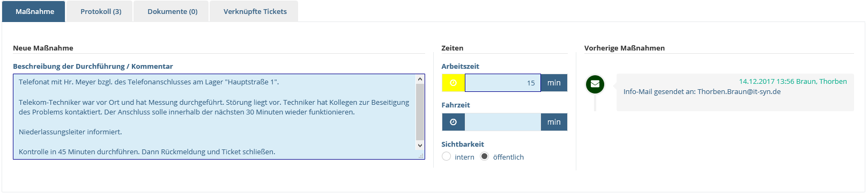Click the yellow clock icon beside Arbeitszeit

pos(454,83)
